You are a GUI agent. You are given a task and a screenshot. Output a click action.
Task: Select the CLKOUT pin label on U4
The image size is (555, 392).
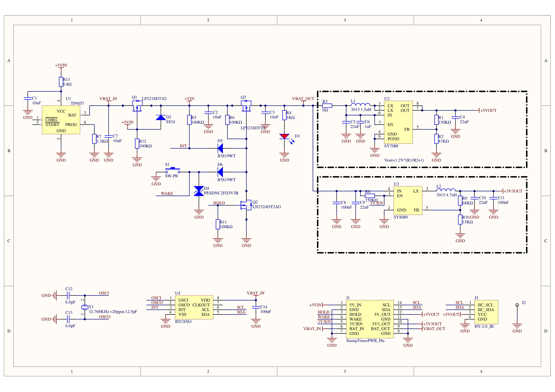[x=201, y=305]
